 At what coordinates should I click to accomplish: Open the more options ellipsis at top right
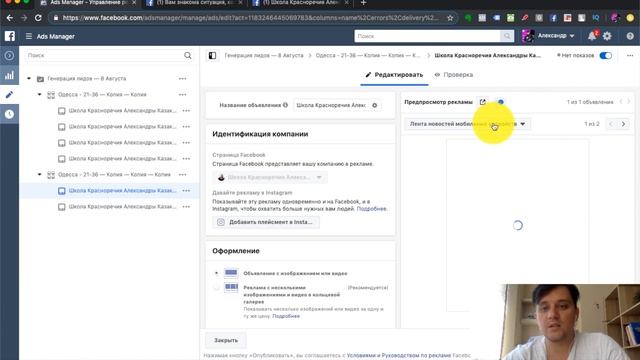[x=630, y=56]
